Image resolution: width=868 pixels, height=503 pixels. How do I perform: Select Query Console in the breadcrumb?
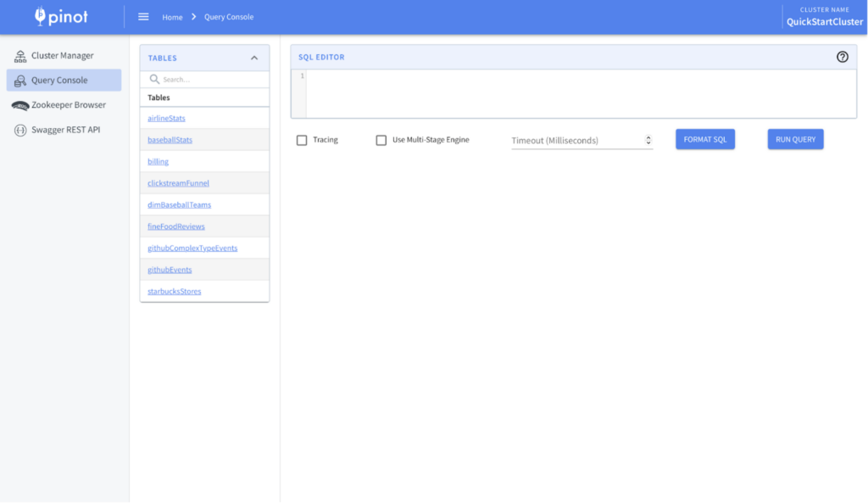[228, 17]
